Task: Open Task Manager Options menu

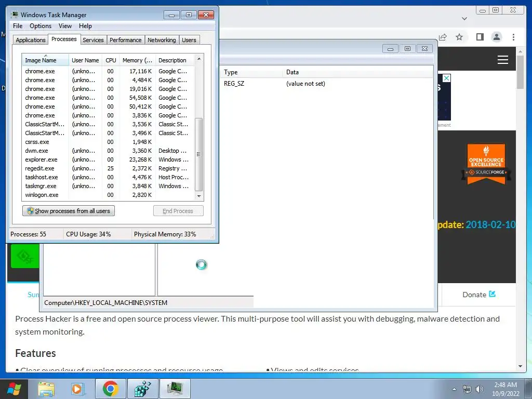Action: [41, 26]
